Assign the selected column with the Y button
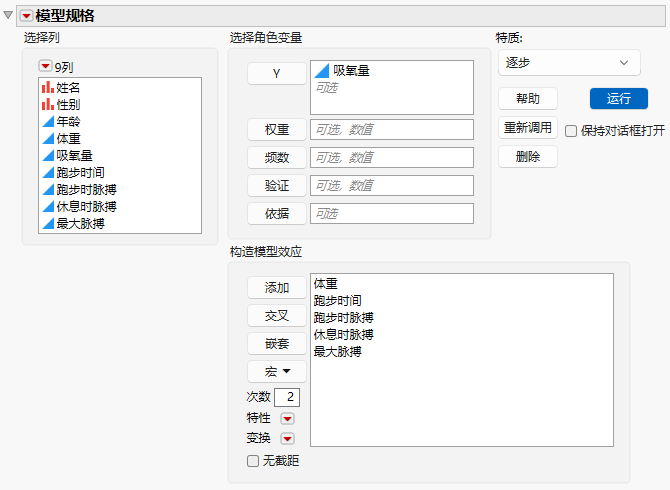 coord(277,73)
